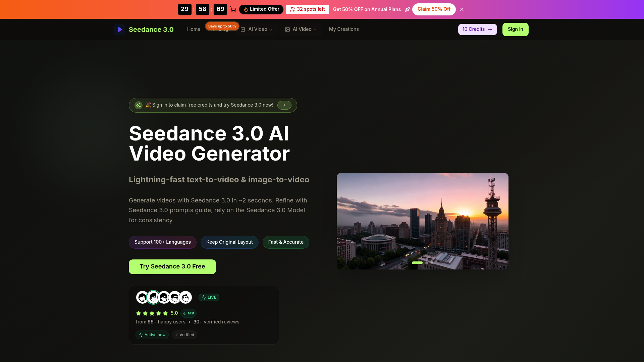Click the image icon beside second AI Video menu

[287, 29]
